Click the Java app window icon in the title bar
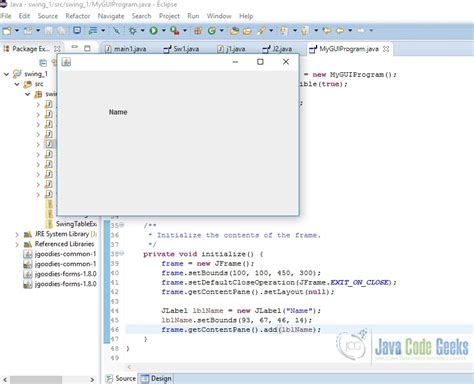The height and width of the screenshot is (384, 474). click(66, 62)
